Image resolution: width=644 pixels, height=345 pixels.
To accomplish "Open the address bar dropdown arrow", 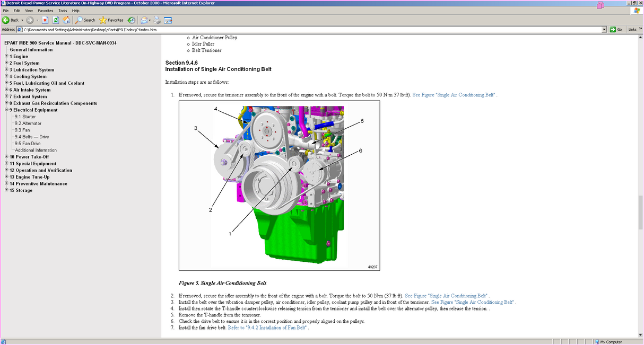I will point(604,30).
